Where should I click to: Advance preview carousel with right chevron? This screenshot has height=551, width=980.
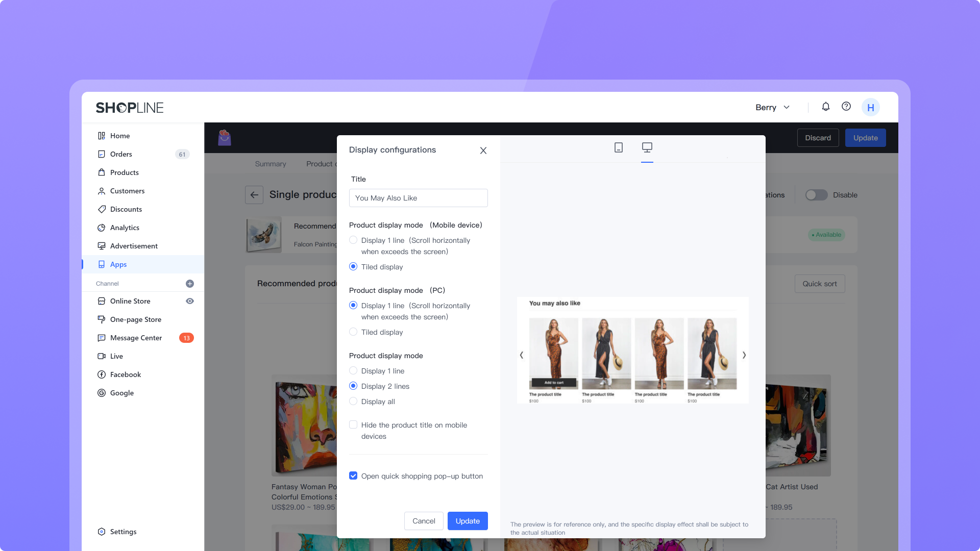tap(744, 355)
